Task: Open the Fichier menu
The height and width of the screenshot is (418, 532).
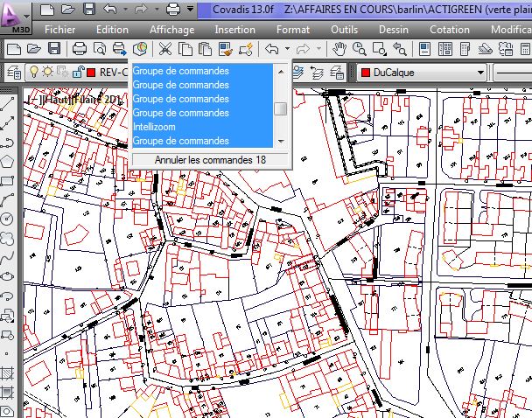Action: 60,30
